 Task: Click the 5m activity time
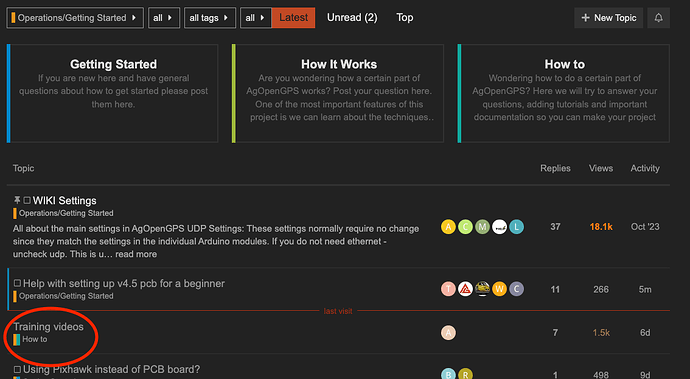[645, 289]
